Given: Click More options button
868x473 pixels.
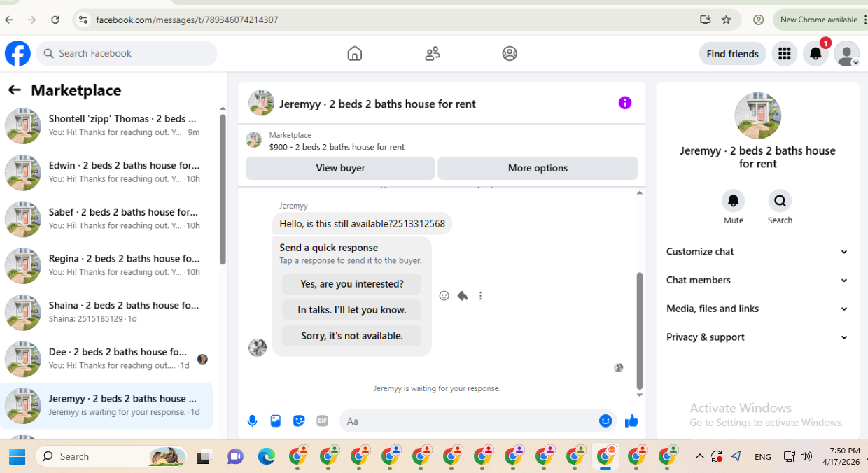Looking at the screenshot, I should pyautogui.click(x=538, y=168).
